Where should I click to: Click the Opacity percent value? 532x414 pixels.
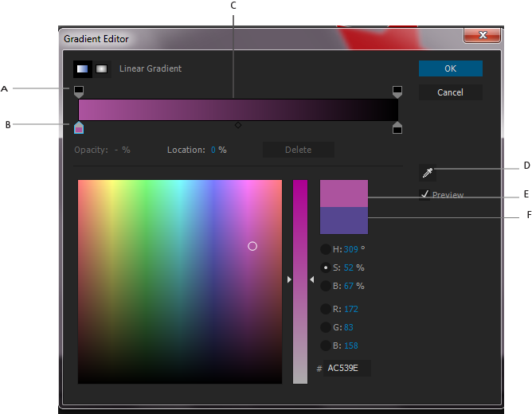[x=116, y=150]
